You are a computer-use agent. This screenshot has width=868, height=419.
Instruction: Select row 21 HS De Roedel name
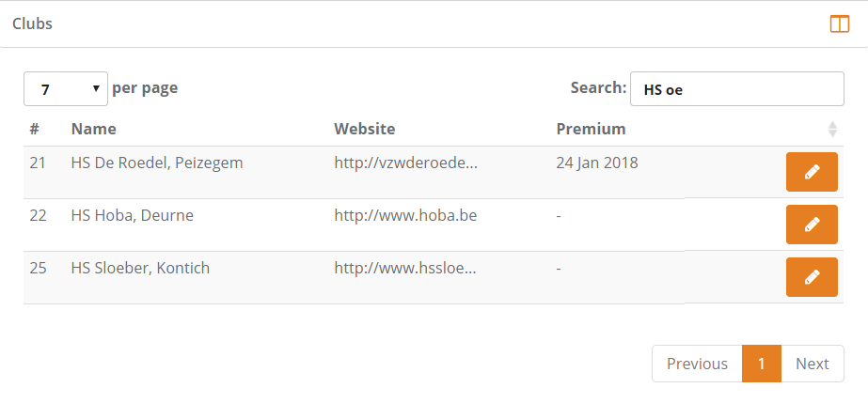(157, 163)
